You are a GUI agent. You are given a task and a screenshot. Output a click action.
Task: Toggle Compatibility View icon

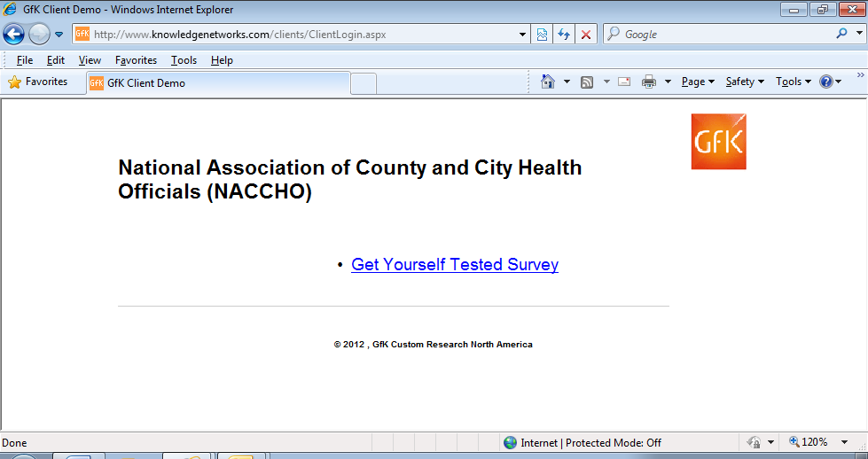tap(542, 35)
